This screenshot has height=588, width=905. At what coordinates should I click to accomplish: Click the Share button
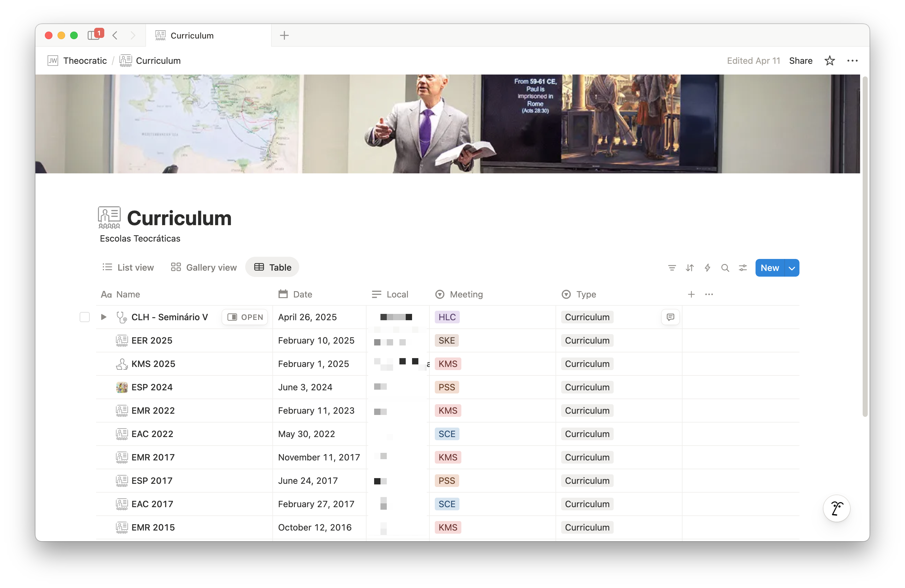tap(800, 61)
